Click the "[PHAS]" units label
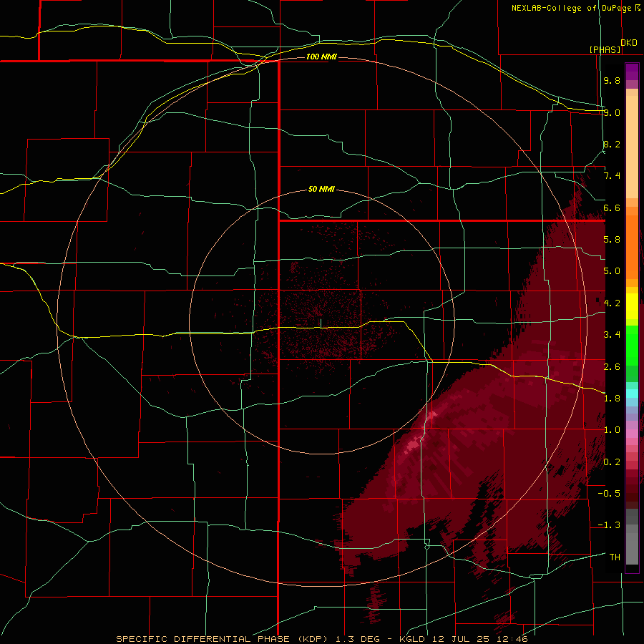 pos(605,49)
